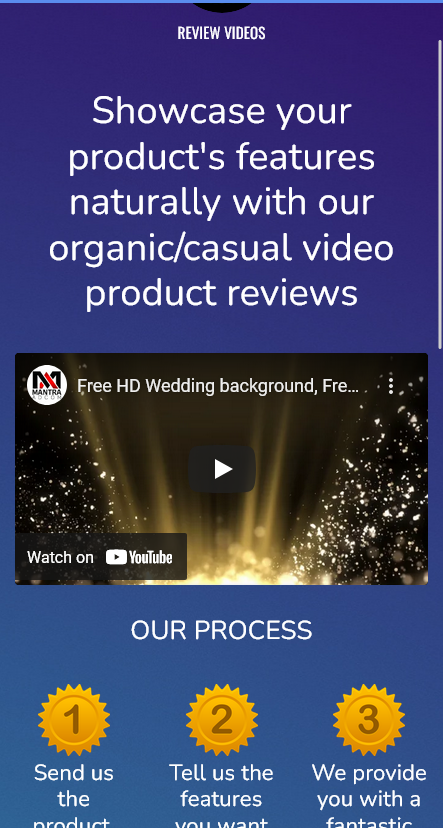Select the REVIEW VIDEOS heading
Screen dimensions: 443x828
[221, 33]
